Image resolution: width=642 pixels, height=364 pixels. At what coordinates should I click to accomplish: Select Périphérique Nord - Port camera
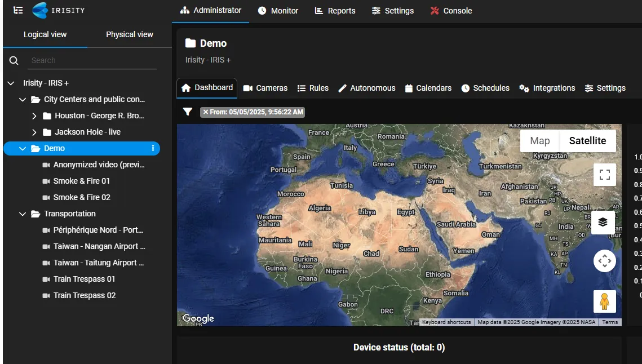click(98, 230)
